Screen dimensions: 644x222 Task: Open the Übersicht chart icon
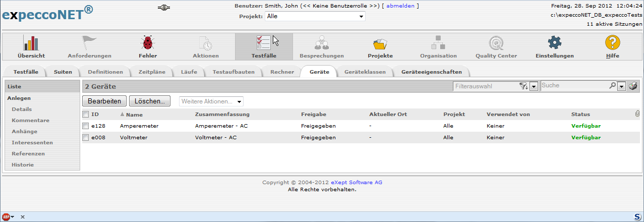click(x=31, y=43)
